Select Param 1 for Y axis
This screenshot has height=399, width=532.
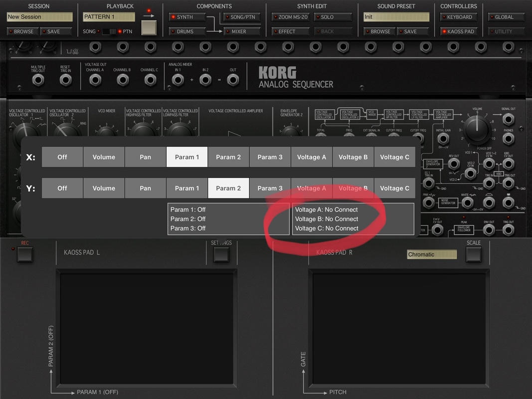coord(187,188)
